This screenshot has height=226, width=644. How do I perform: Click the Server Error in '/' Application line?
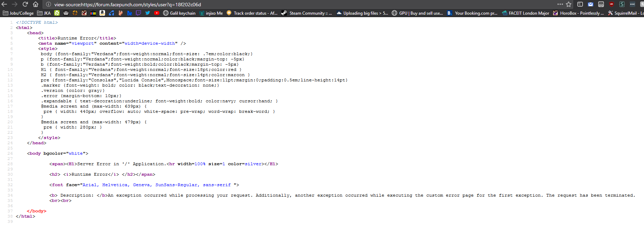click(164, 164)
